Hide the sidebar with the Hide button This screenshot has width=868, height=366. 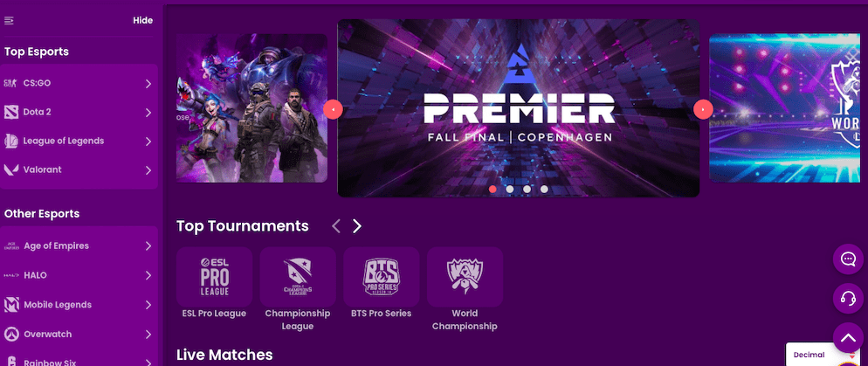(143, 20)
